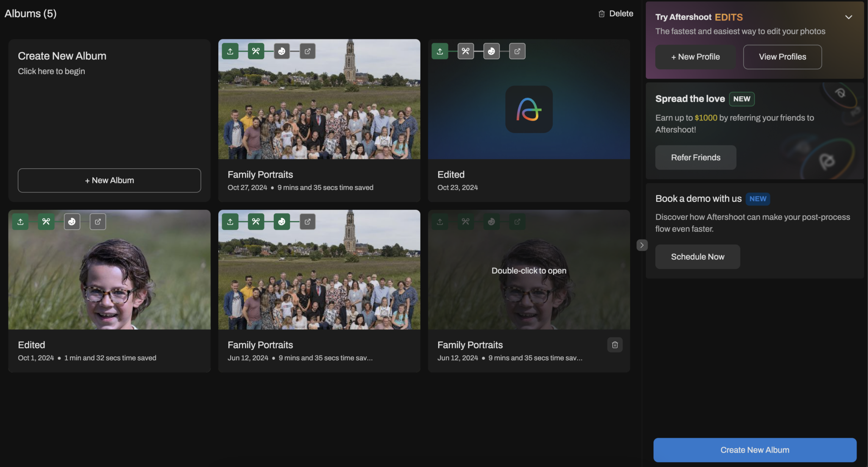Screen dimensions: 868x467
Task: Collapse the Try Aftershoot EDITS banner
Action: coord(849,17)
